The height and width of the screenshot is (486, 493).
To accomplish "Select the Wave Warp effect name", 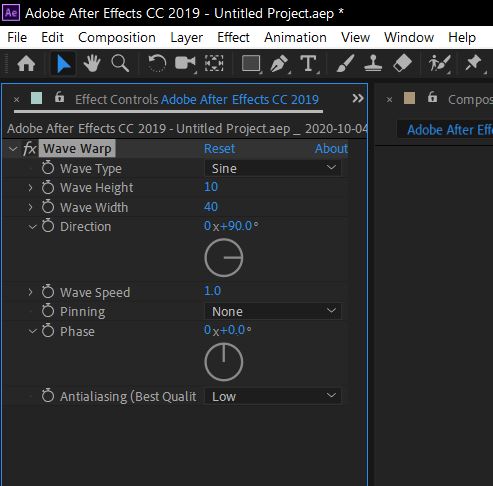I will (x=77, y=148).
